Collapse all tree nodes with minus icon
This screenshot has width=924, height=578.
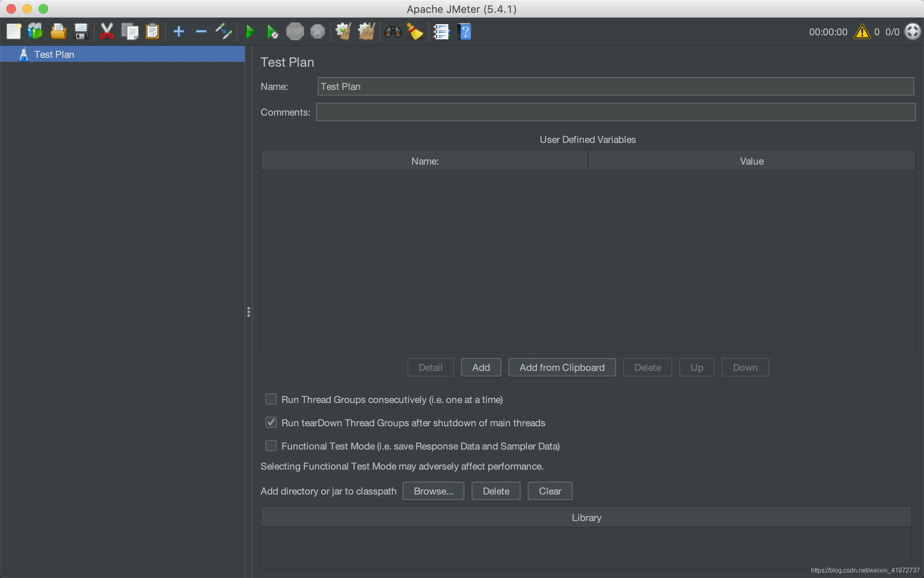201,31
